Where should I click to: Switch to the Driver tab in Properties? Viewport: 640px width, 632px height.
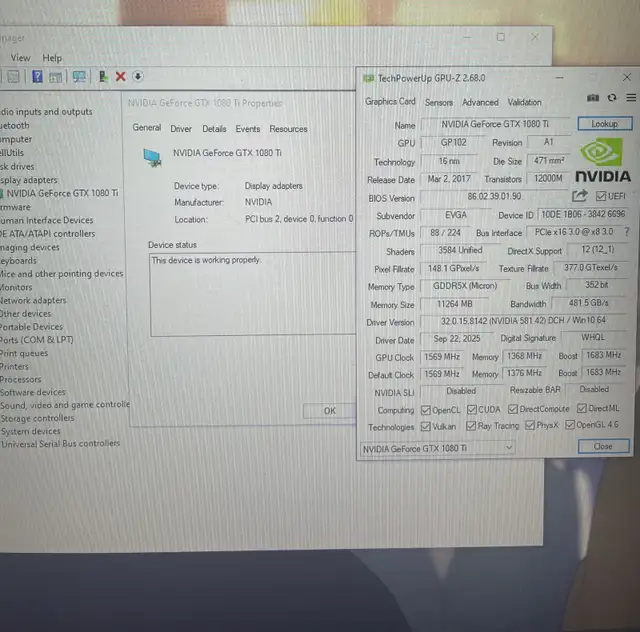tap(181, 129)
